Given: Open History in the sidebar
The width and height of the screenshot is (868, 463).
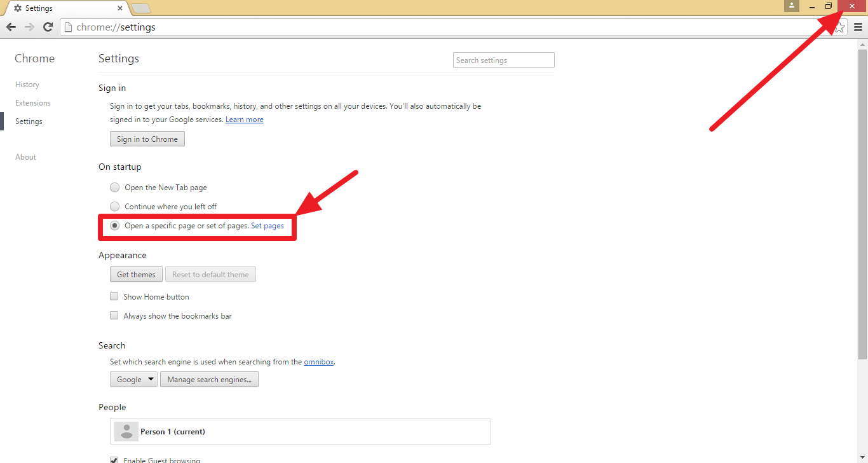Looking at the screenshot, I should (x=27, y=85).
